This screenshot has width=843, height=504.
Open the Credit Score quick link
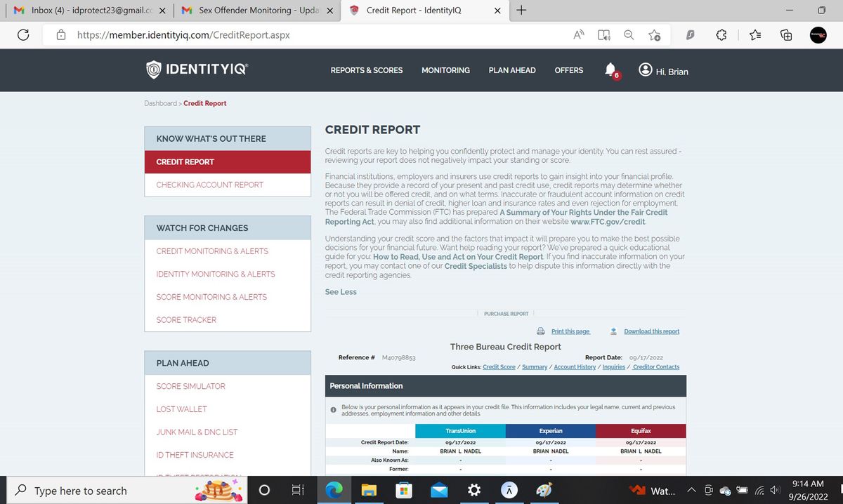pyautogui.click(x=500, y=366)
